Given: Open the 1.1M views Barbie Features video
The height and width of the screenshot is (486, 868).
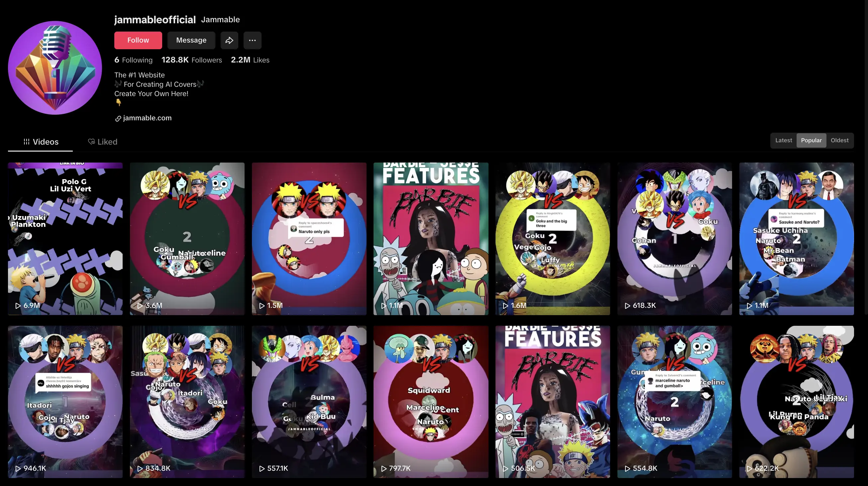Looking at the screenshot, I should click(x=431, y=239).
